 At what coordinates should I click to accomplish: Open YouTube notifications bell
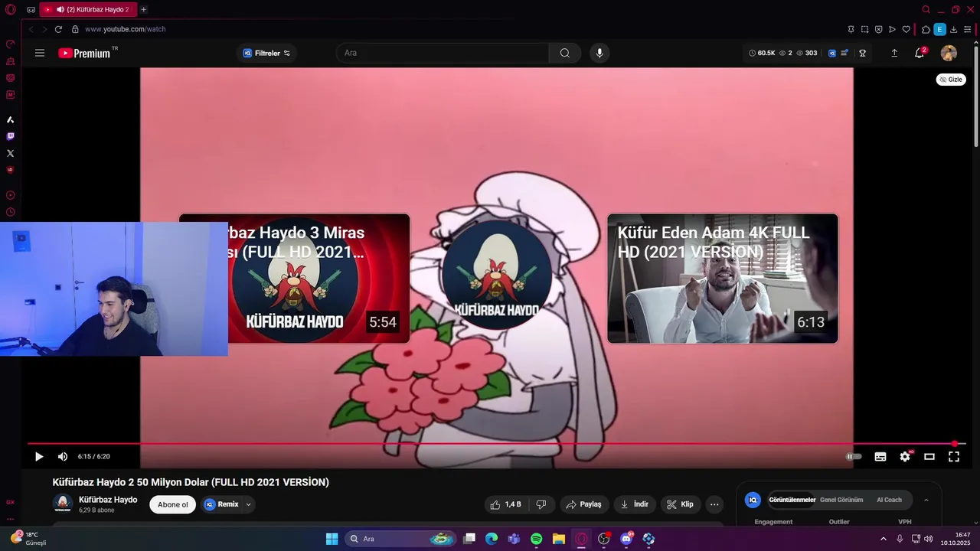pyautogui.click(x=920, y=53)
